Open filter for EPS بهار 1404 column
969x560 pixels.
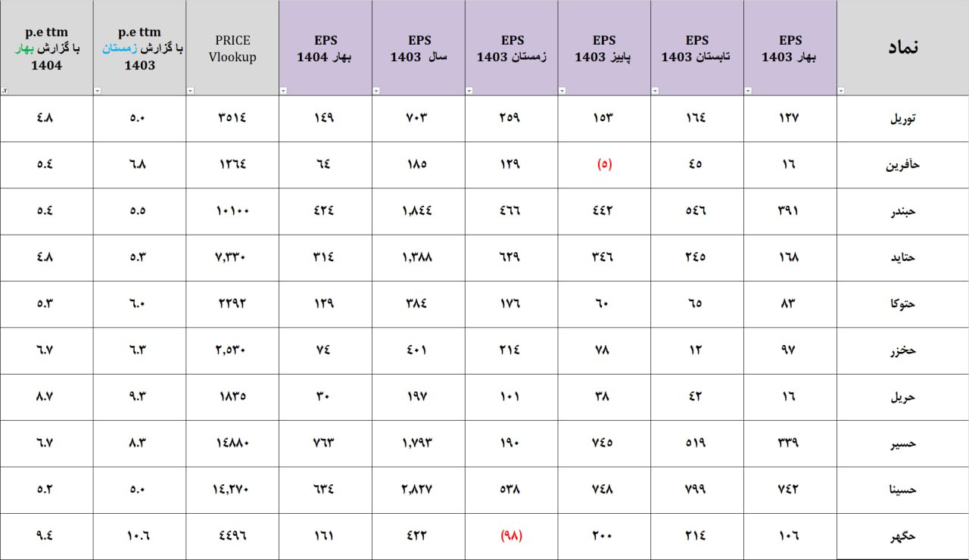click(x=283, y=91)
